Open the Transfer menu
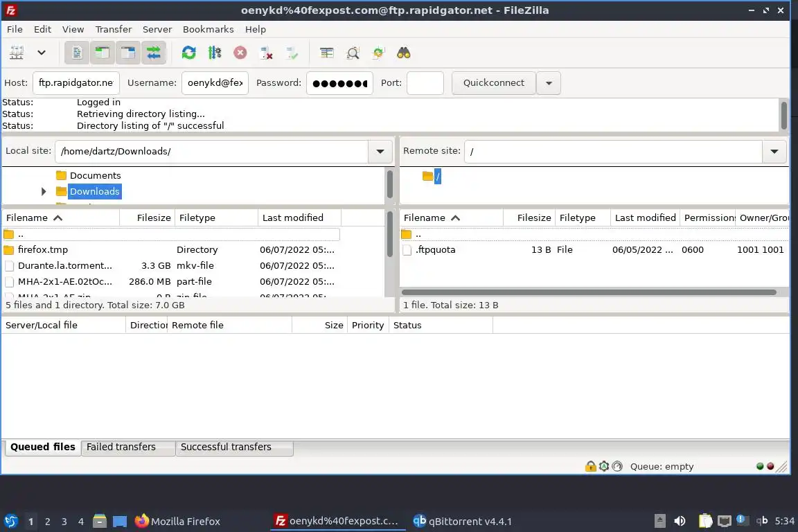Image resolution: width=798 pixels, height=532 pixels. [114, 30]
